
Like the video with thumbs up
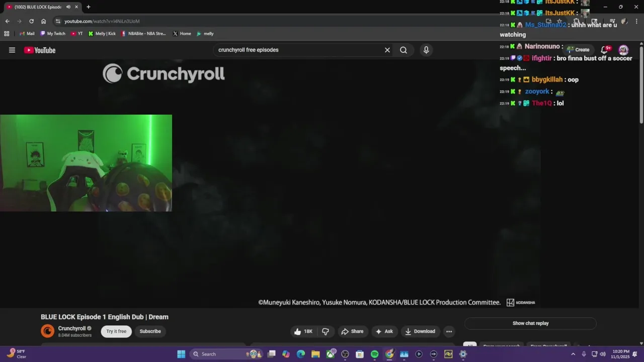point(303,331)
